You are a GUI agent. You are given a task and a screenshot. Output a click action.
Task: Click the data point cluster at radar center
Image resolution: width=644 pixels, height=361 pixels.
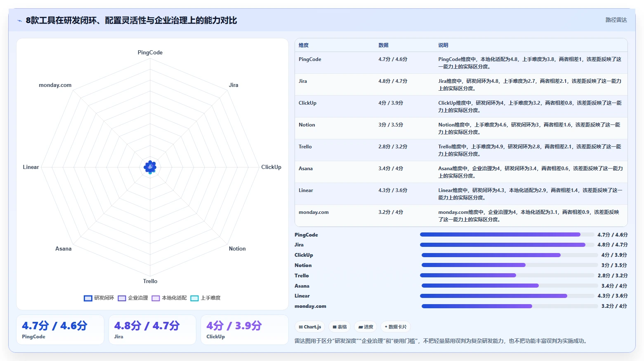pyautogui.click(x=150, y=167)
